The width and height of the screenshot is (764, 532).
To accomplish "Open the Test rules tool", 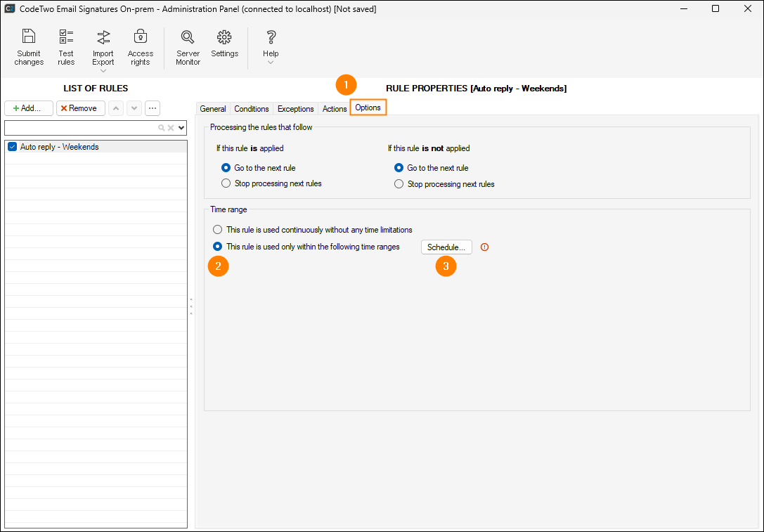I will point(66,37).
